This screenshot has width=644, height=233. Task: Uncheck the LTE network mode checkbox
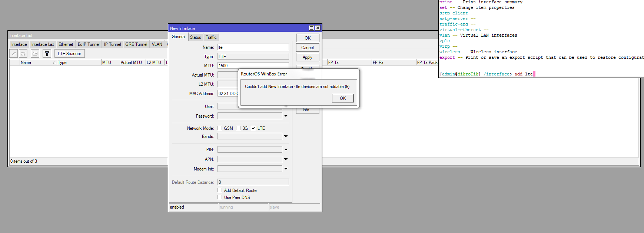(x=253, y=128)
